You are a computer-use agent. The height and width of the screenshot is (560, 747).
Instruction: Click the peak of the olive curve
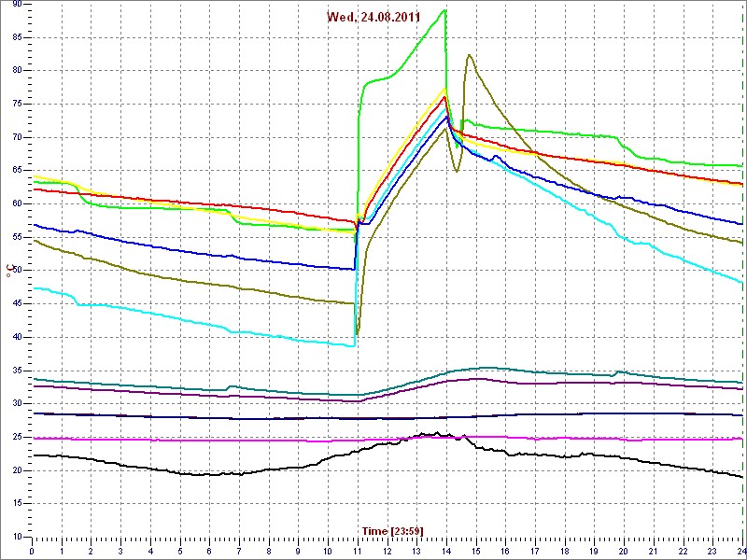click(x=470, y=54)
